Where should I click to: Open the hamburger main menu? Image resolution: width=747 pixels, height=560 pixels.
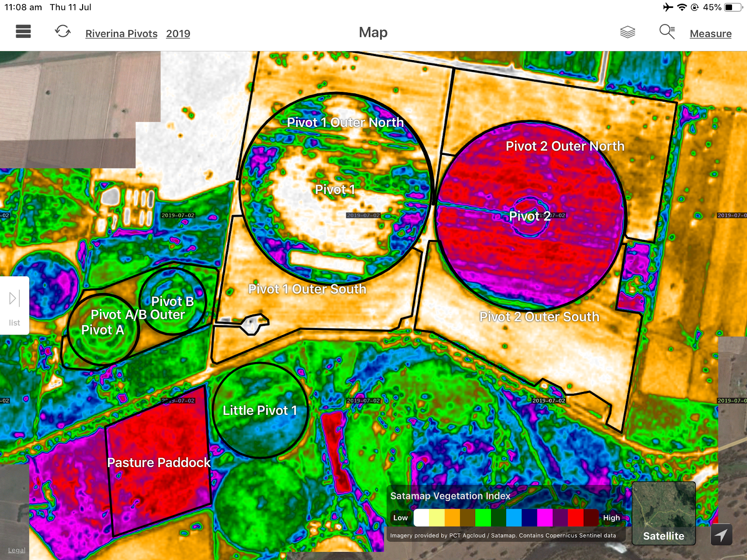pyautogui.click(x=23, y=32)
